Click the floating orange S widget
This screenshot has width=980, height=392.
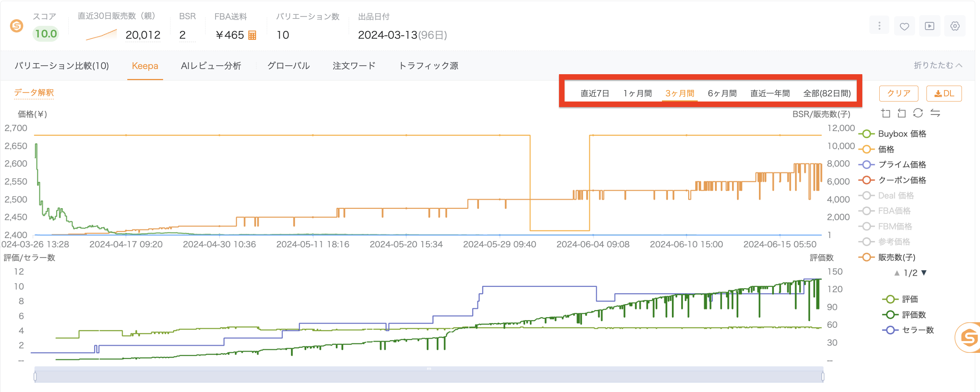click(968, 337)
